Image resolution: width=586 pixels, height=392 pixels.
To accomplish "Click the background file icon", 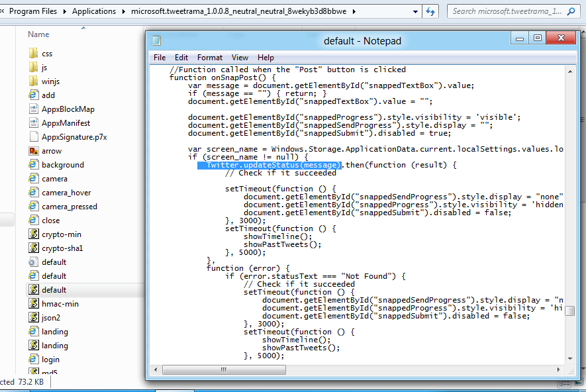I will tap(33, 164).
